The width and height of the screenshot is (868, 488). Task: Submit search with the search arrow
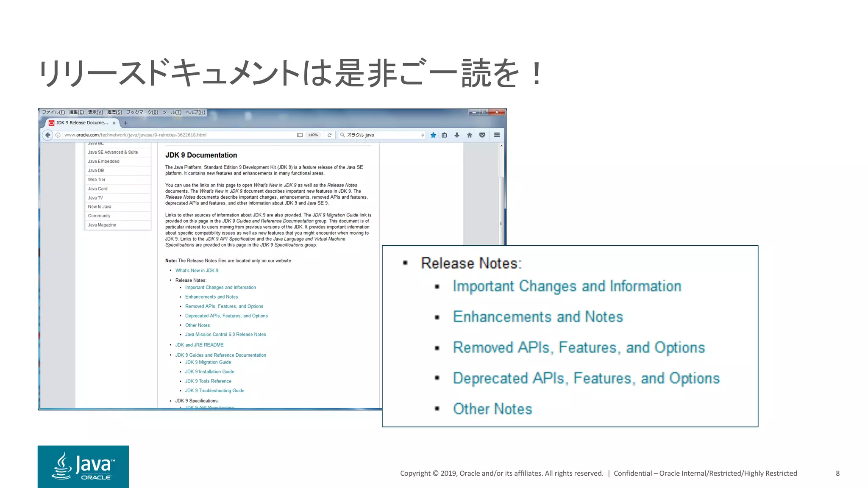coord(422,135)
